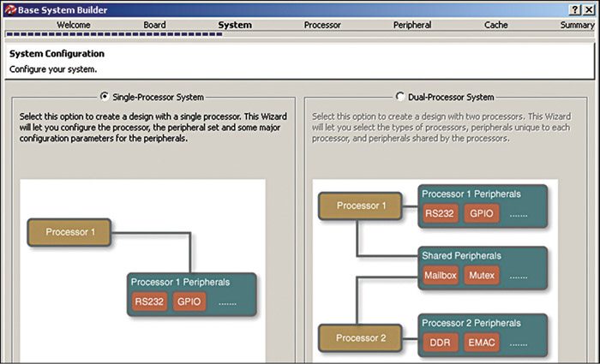
Task: Click the System Configuration heading
Action: point(55,54)
